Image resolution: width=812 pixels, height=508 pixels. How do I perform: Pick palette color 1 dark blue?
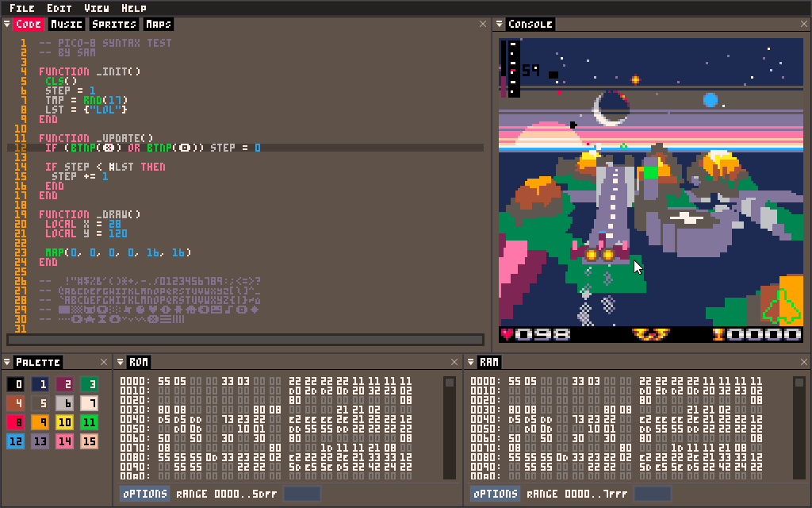[x=40, y=384]
